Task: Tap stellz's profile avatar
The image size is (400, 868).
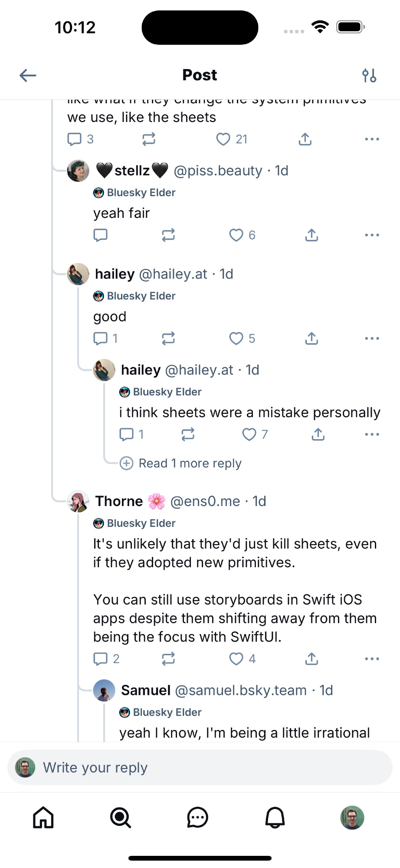Action: (x=78, y=171)
